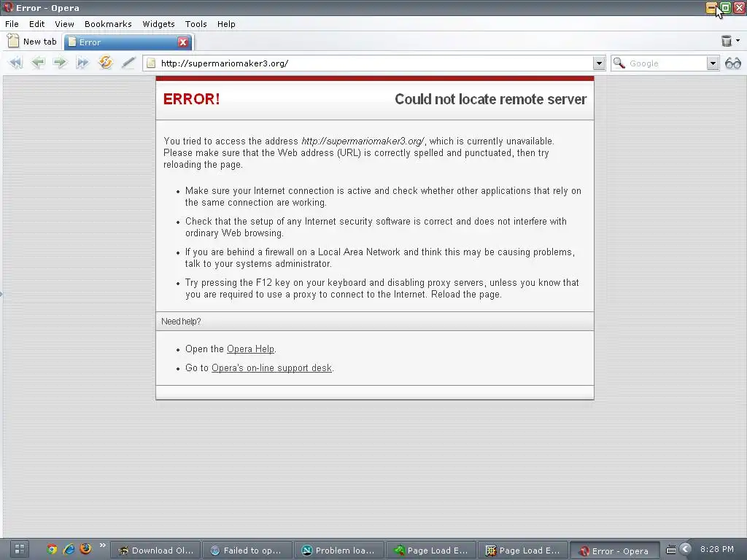Viewport: 747px width, 560px height.
Task: Click the italic supermariomaker3.org address text
Action: click(x=363, y=141)
